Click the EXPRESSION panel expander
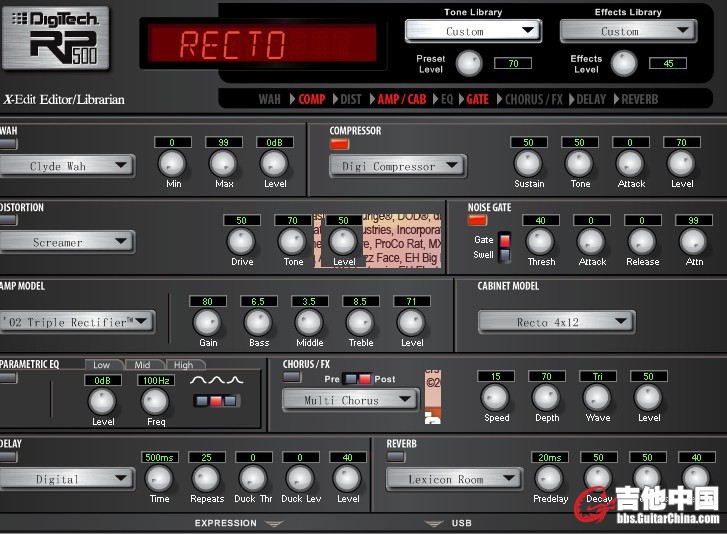The height and width of the screenshot is (534, 727). click(239, 523)
